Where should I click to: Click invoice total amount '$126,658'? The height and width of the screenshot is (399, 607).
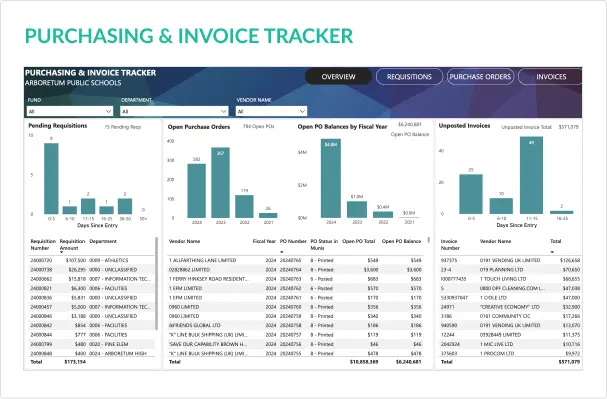(x=570, y=260)
